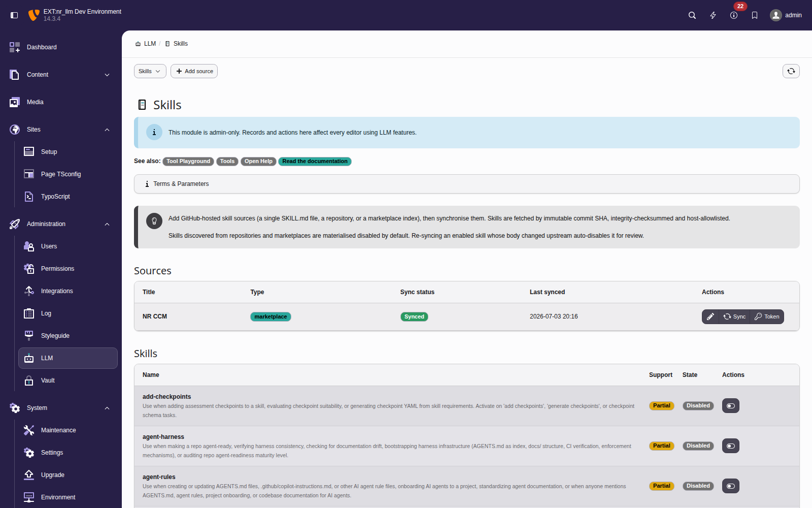The height and width of the screenshot is (508, 812).
Task: Click the Open Help badge
Action: [x=258, y=162]
